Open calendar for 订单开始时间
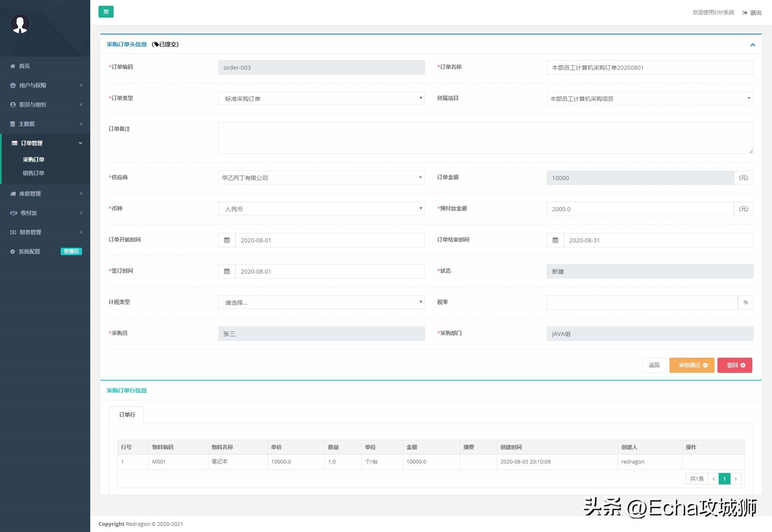The image size is (772, 532). tap(227, 240)
